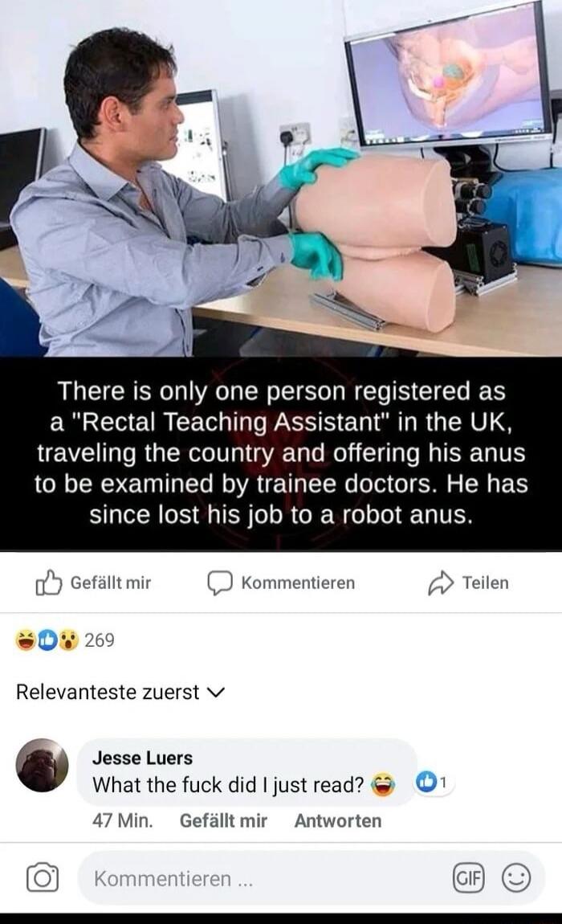Click the 47 Min. comment timestamp
Viewport: 562px width, 924px height.
pos(123,820)
